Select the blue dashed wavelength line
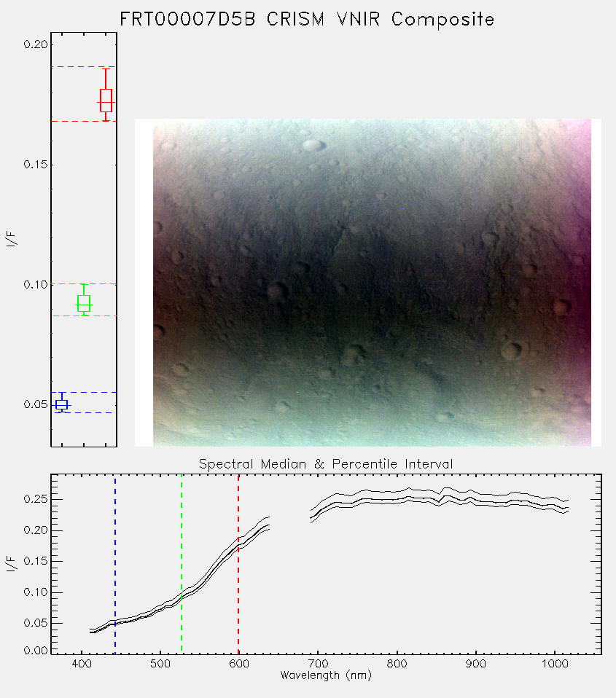The width and height of the screenshot is (616, 698). pos(115,564)
